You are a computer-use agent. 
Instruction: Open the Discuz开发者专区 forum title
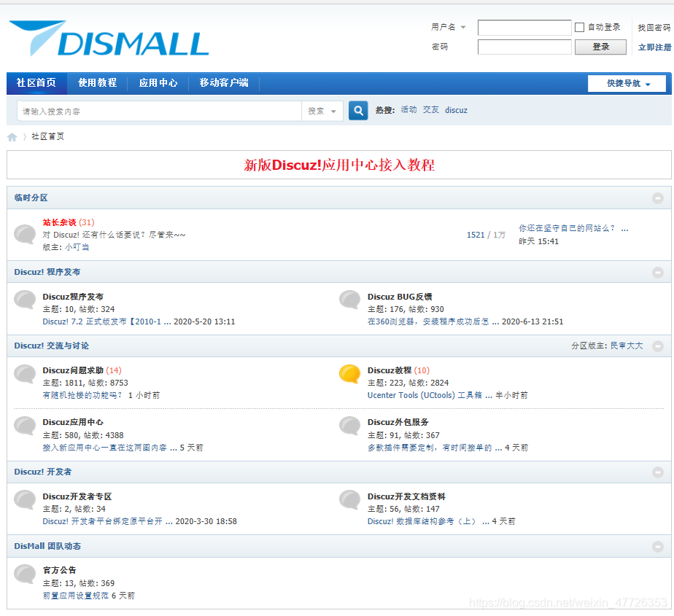coord(77,496)
